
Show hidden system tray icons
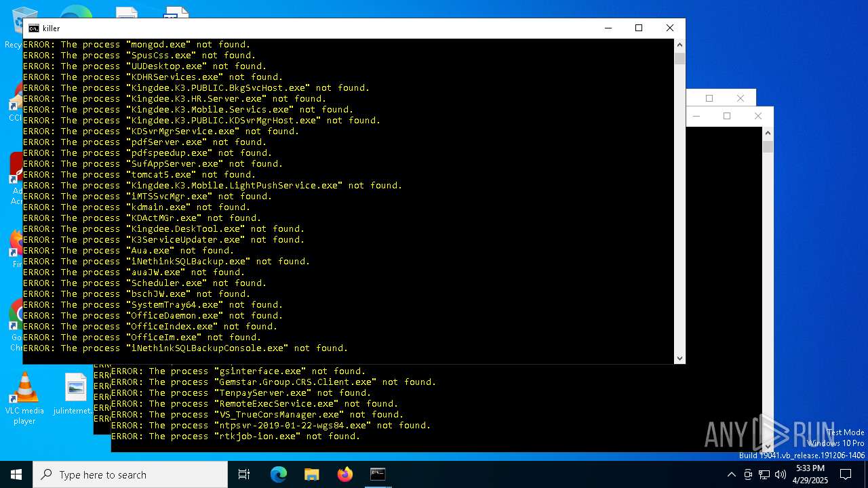[731, 474]
